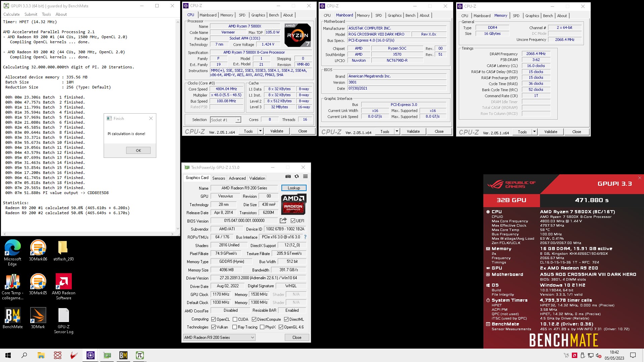
Task: Open Microsoft Edge desktop shortcut
Action: coord(12,253)
